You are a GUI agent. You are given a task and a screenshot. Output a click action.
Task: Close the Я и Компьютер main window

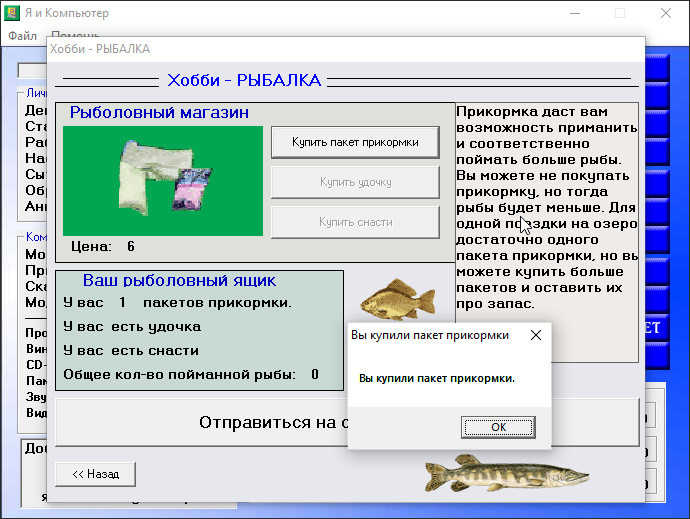pos(666,13)
